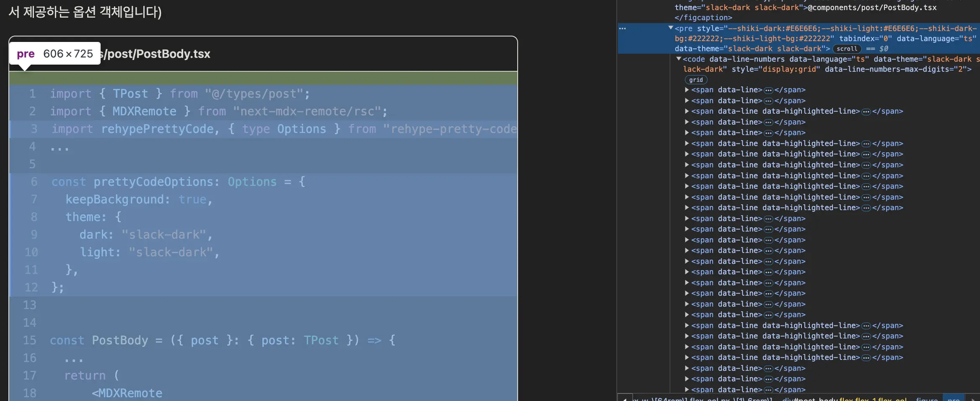The width and height of the screenshot is (980, 401).
Task: Expand the first data-highlighted-line span node
Action: pyautogui.click(x=687, y=111)
